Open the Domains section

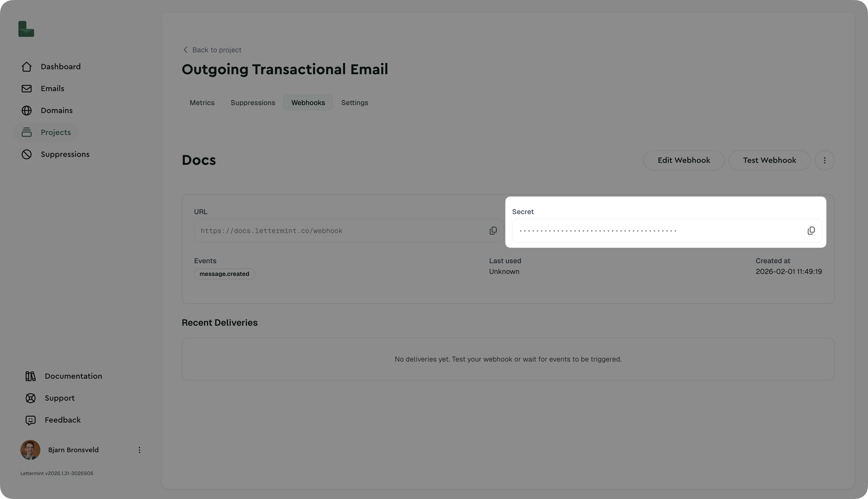56,110
